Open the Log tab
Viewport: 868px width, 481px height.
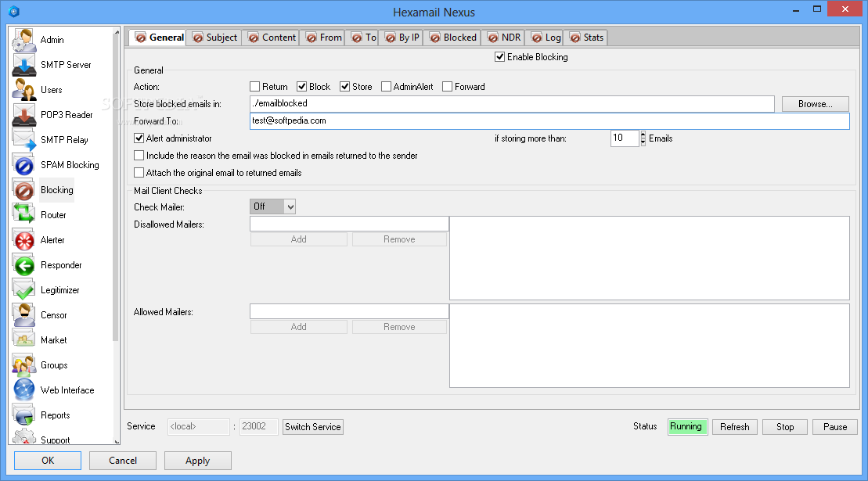[546, 38]
